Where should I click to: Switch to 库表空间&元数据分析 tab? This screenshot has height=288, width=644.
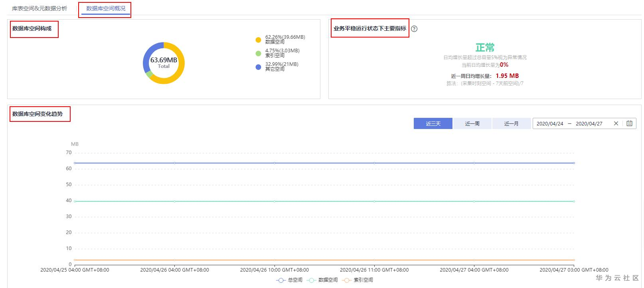[40, 8]
